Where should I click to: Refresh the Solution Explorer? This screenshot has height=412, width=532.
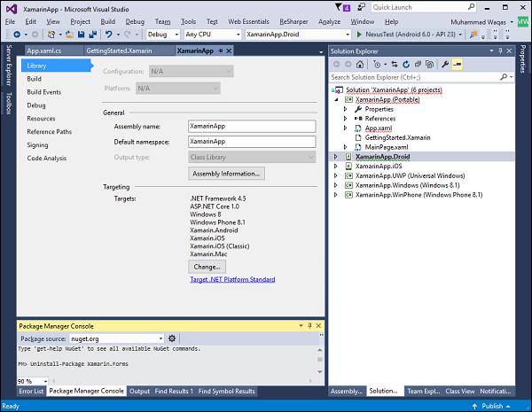[x=406, y=64]
